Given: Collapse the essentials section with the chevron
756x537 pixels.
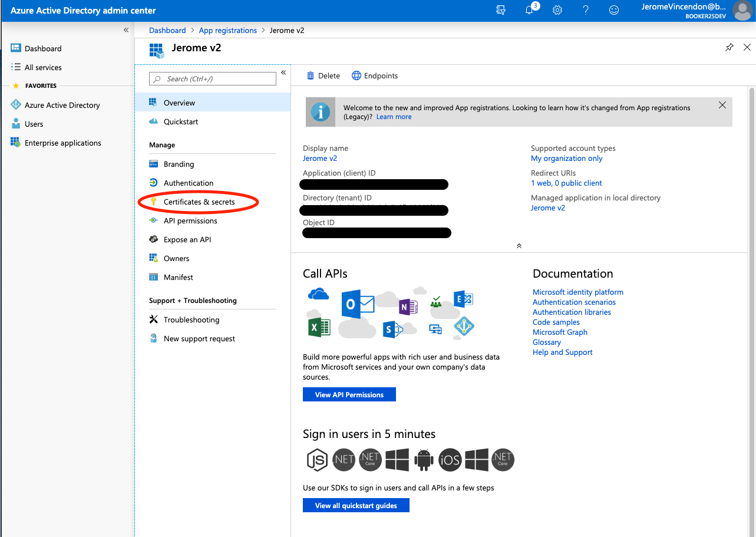Looking at the screenshot, I should pos(519,245).
